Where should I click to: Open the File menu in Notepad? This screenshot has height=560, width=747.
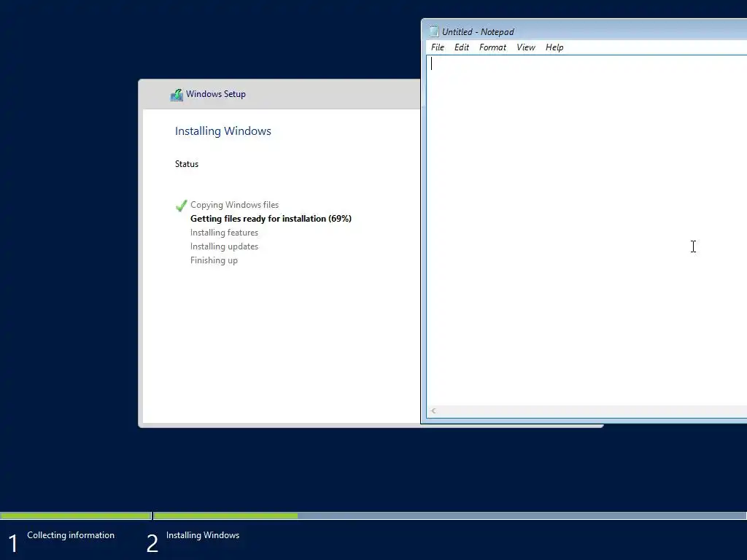[438, 47]
